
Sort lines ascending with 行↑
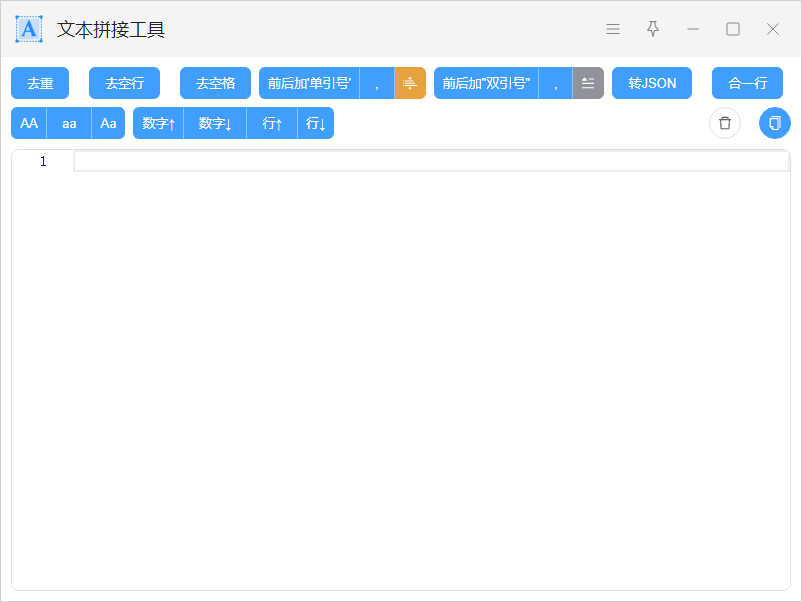272,123
